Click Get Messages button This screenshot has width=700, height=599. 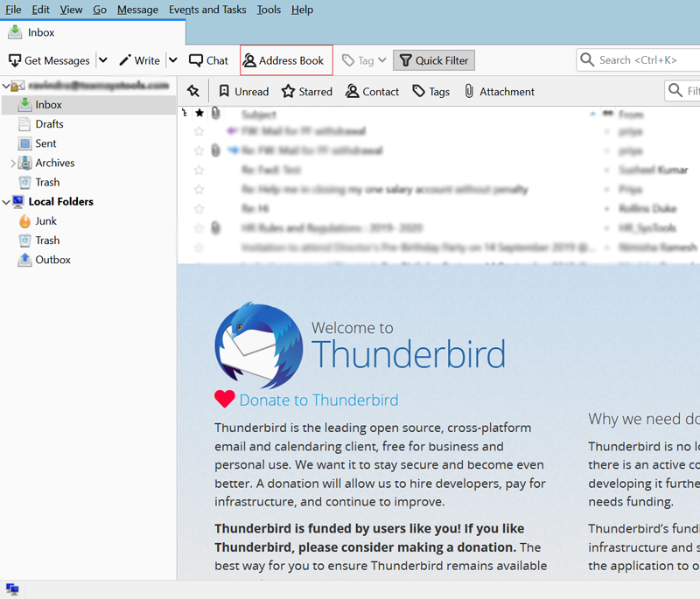49,60
